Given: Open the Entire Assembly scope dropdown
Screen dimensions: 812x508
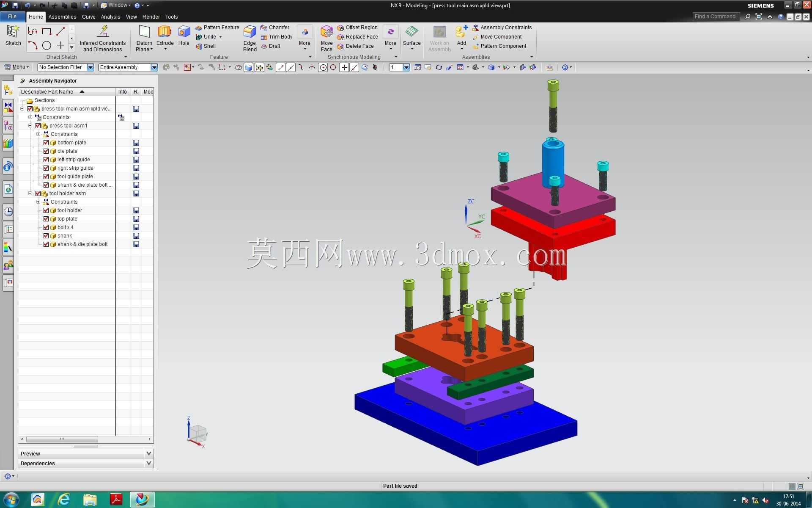Looking at the screenshot, I should [154, 67].
